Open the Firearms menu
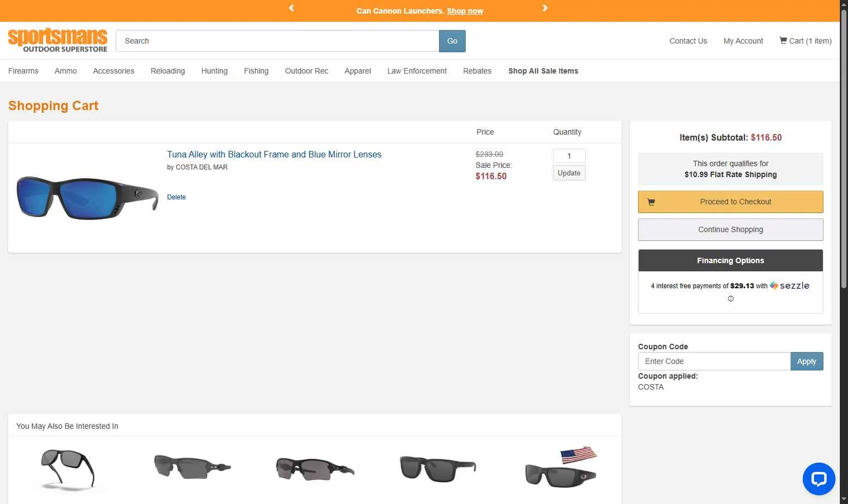The image size is (848, 504). pyautogui.click(x=23, y=71)
